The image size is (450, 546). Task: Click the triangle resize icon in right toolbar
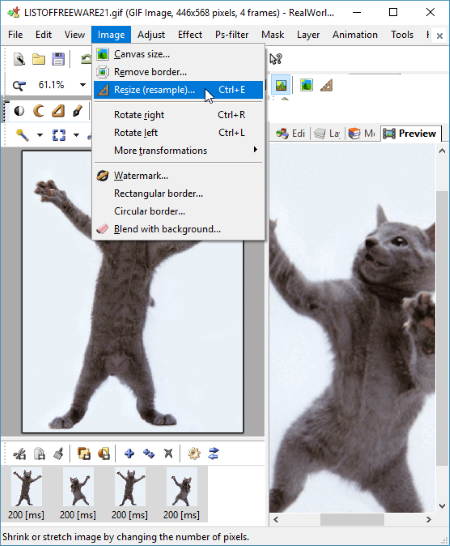click(x=326, y=85)
